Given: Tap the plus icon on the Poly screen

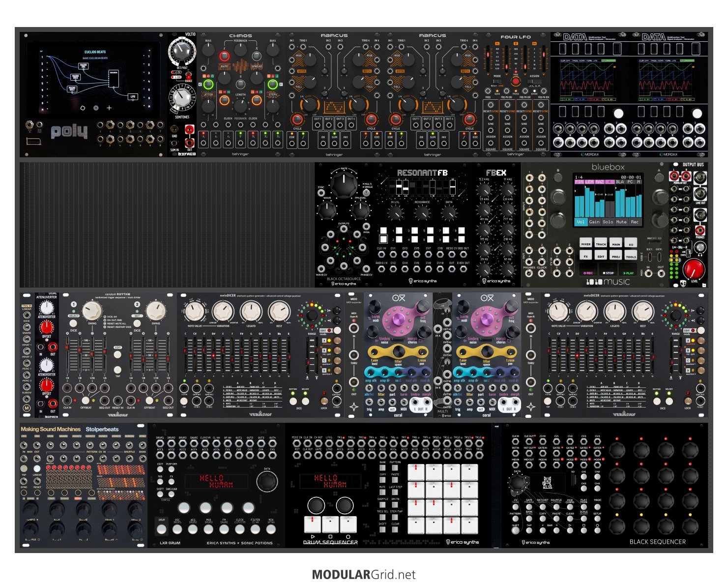Looking at the screenshot, I should point(109,108).
